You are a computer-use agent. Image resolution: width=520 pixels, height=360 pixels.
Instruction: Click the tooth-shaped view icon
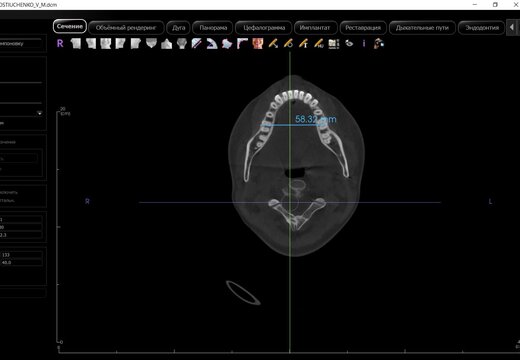pos(182,44)
